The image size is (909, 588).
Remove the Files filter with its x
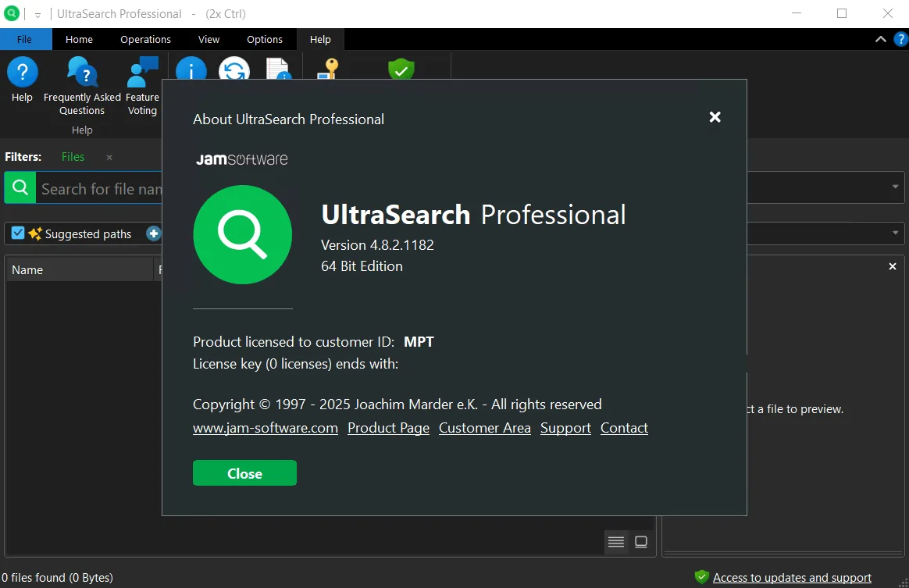pos(109,157)
